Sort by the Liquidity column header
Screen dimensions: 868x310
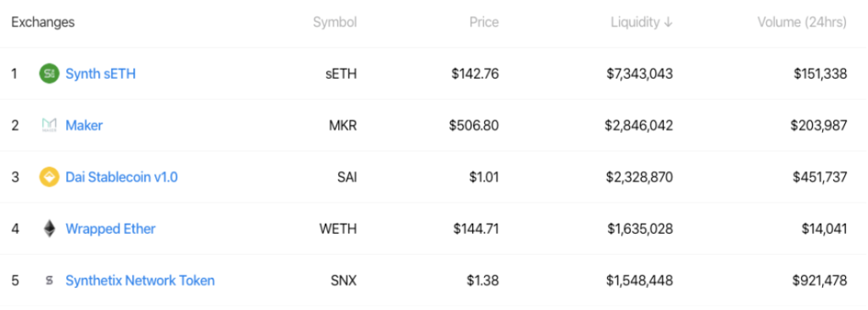[641, 22]
